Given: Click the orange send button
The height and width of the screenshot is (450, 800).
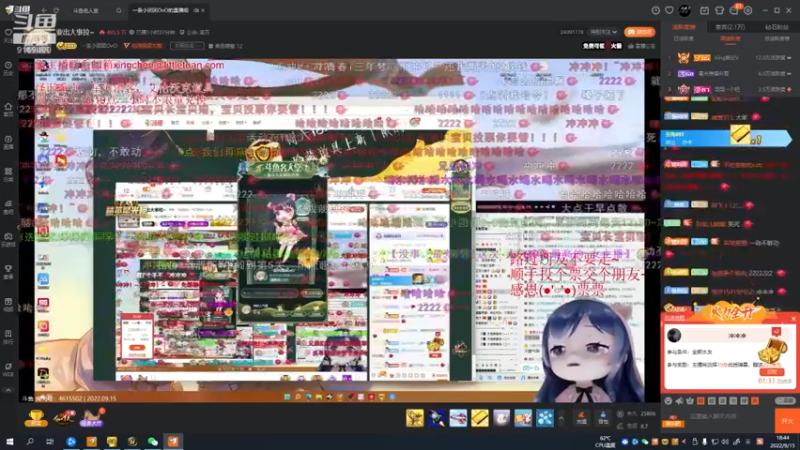Looking at the screenshot, I should [x=787, y=421].
